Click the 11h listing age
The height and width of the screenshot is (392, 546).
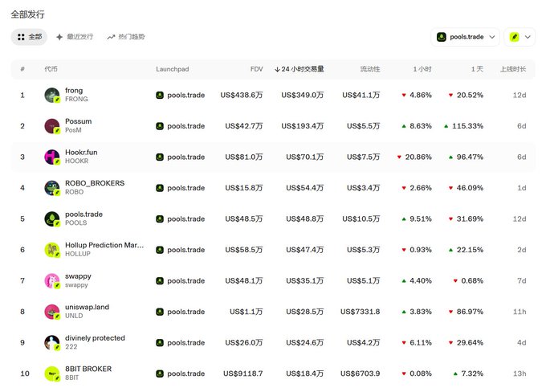tap(520, 312)
